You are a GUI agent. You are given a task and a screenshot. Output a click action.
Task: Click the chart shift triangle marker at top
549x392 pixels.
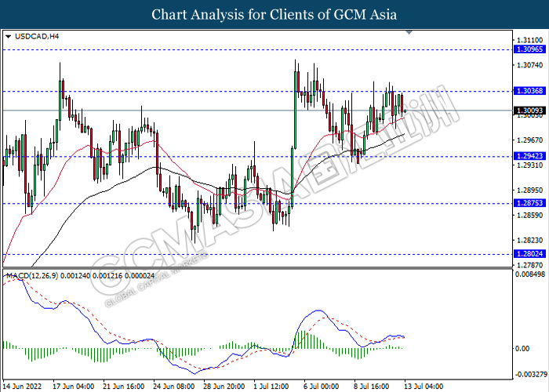coord(409,32)
